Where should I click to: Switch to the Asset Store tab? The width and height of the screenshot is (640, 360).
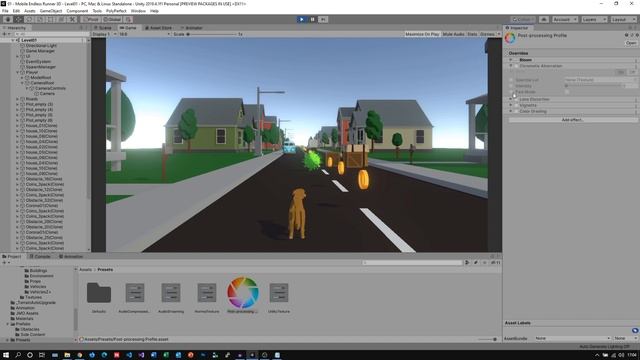tap(158, 28)
